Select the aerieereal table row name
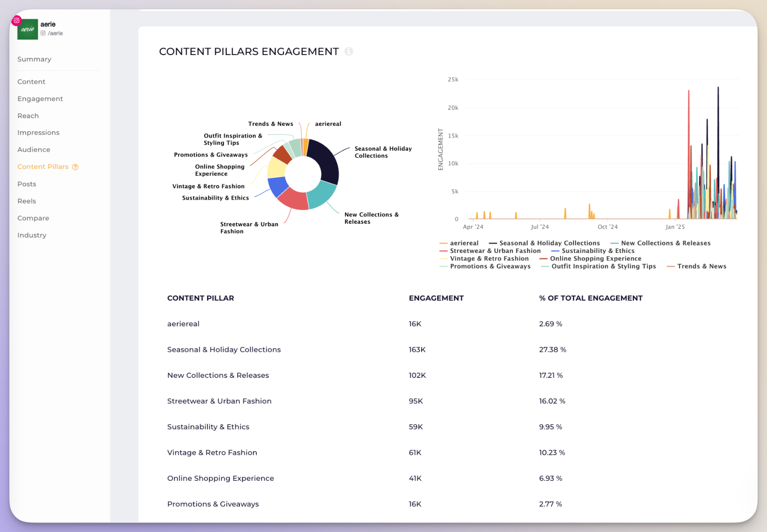 point(183,324)
